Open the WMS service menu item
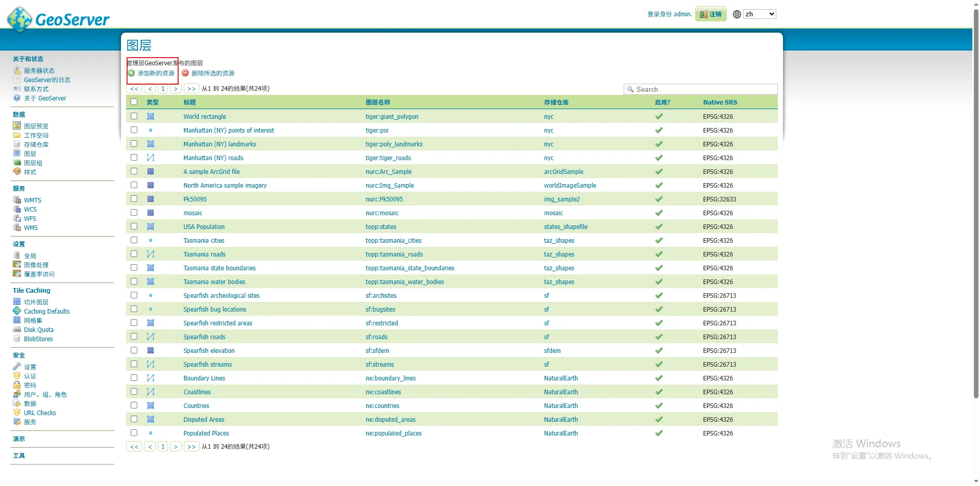 point(31,228)
